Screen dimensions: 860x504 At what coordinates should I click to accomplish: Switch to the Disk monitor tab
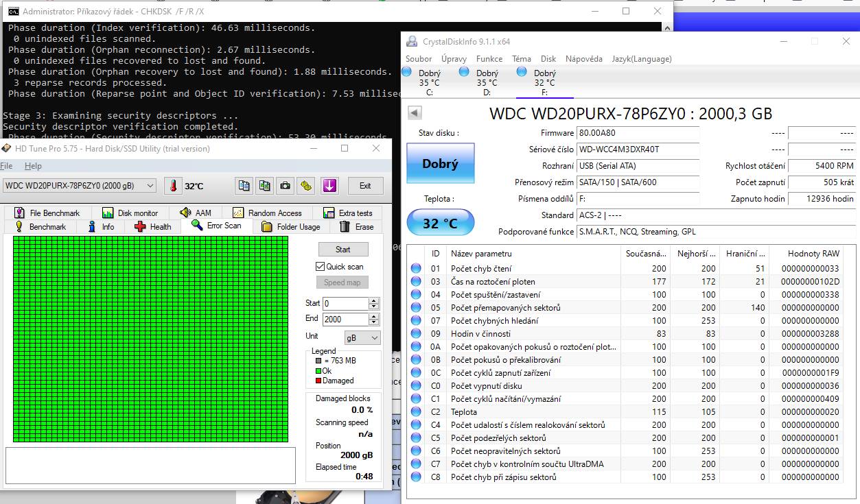point(130,213)
